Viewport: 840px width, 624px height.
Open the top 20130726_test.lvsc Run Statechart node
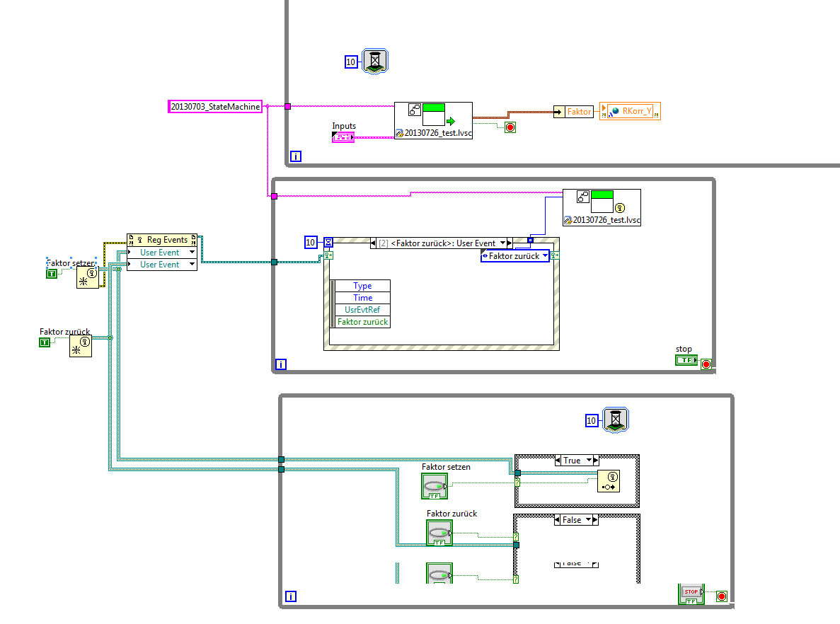coord(433,120)
